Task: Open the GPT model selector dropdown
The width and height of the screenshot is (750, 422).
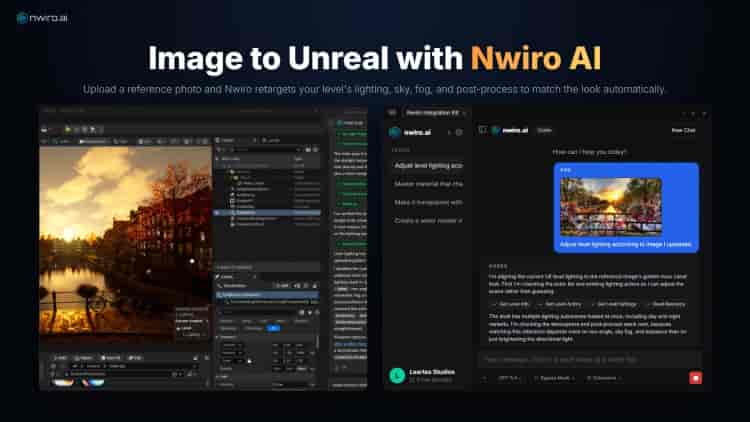Action: [x=509, y=378]
